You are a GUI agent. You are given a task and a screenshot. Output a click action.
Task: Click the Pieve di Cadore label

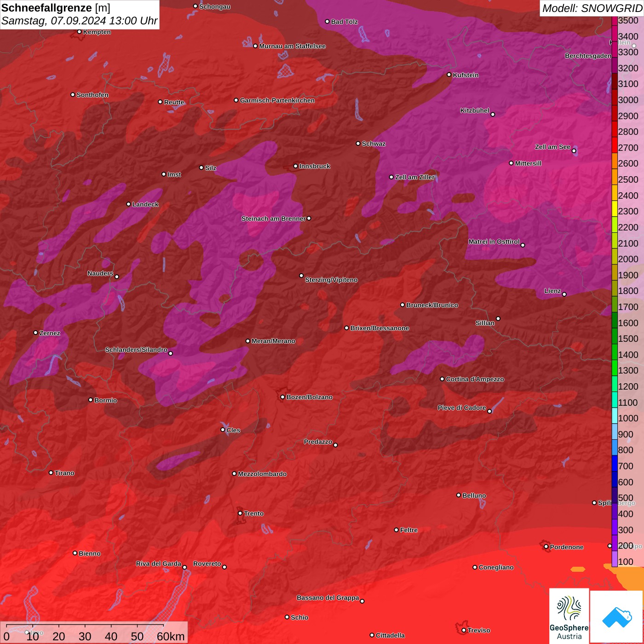[462, 408]
